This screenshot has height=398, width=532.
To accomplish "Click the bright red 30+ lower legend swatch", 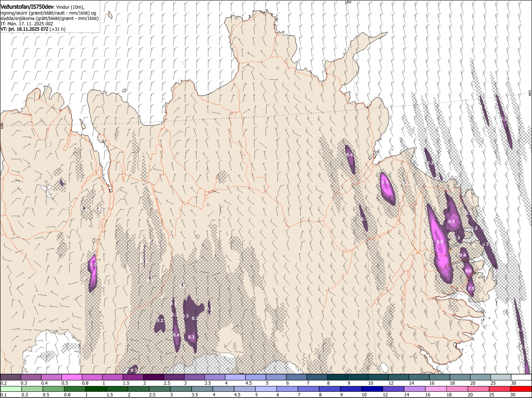I will (x=521, y=389).
